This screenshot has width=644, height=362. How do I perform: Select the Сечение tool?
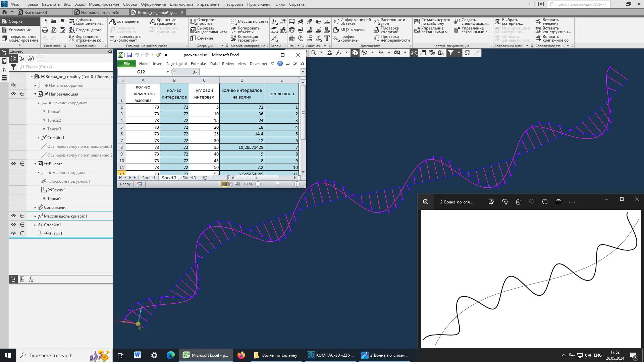pyautogui.click(x=202, y=38)
